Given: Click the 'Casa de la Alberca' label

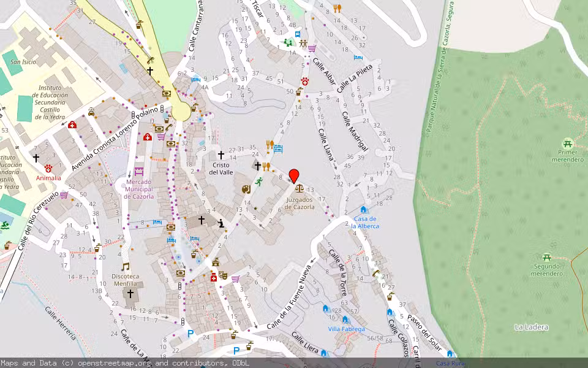Looking at the screenshot, I should tap(365, 222).
